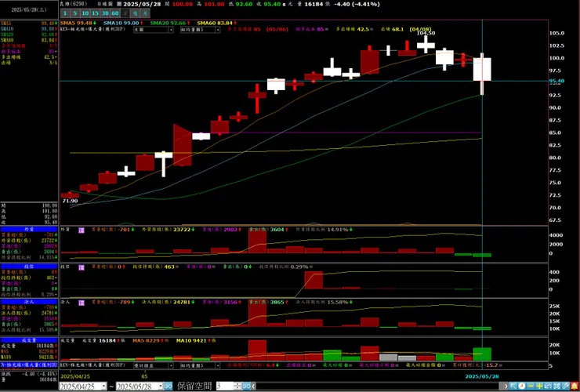Click the 累計獲利 -15.7 value
The height and width of the screenshot is (392, 580).
(x=491, y=365)
